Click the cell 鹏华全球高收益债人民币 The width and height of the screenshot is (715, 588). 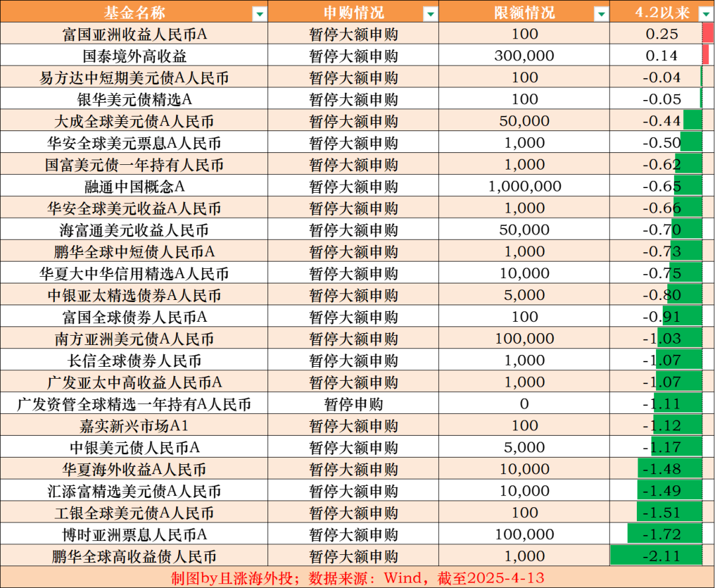134,556
